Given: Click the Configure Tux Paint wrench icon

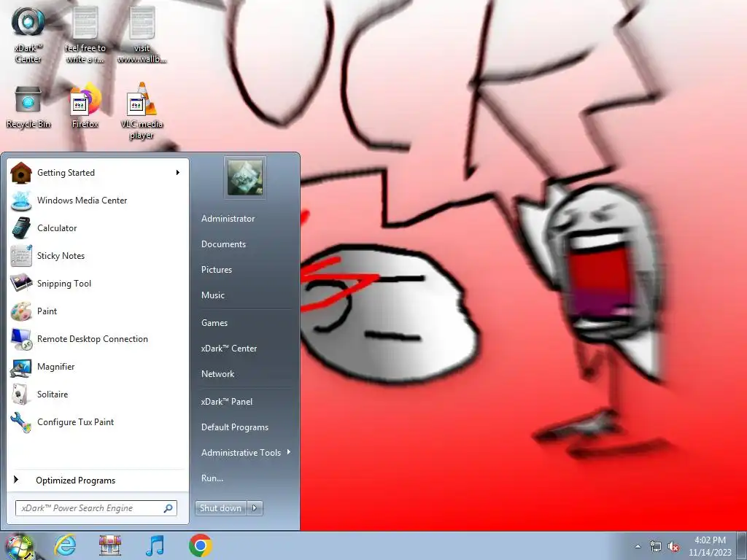Looking at the screenshot, I should point(21,422).
